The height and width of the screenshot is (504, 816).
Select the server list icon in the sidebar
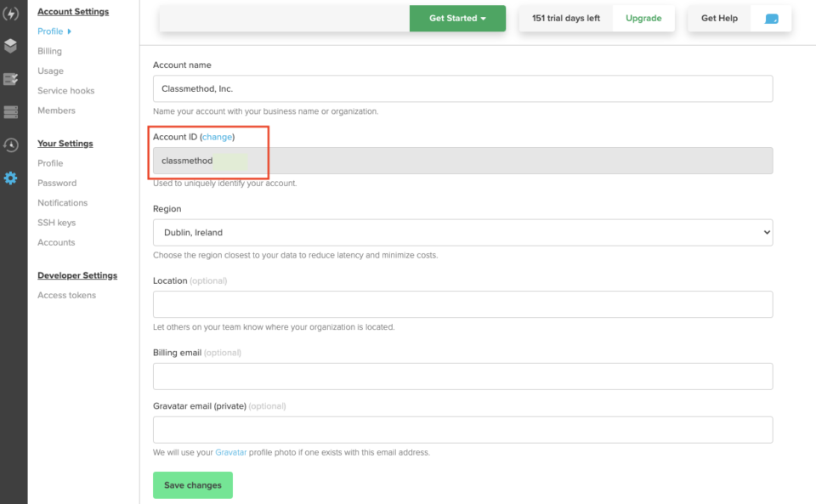coord(12,111)
